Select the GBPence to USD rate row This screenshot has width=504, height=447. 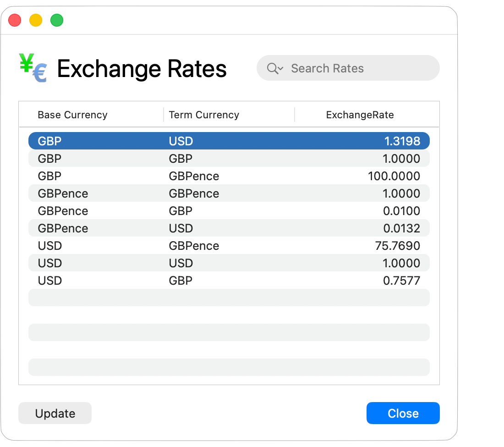click(229, 228)
